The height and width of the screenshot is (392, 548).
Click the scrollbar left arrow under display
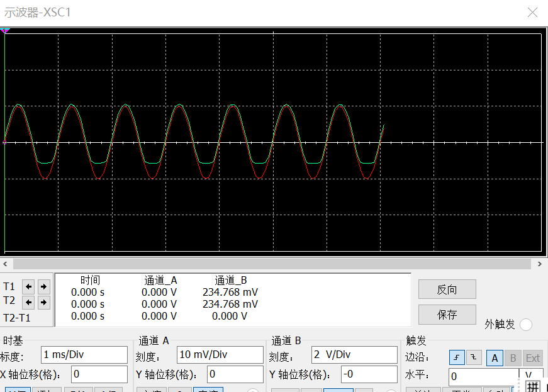point(5,264)
